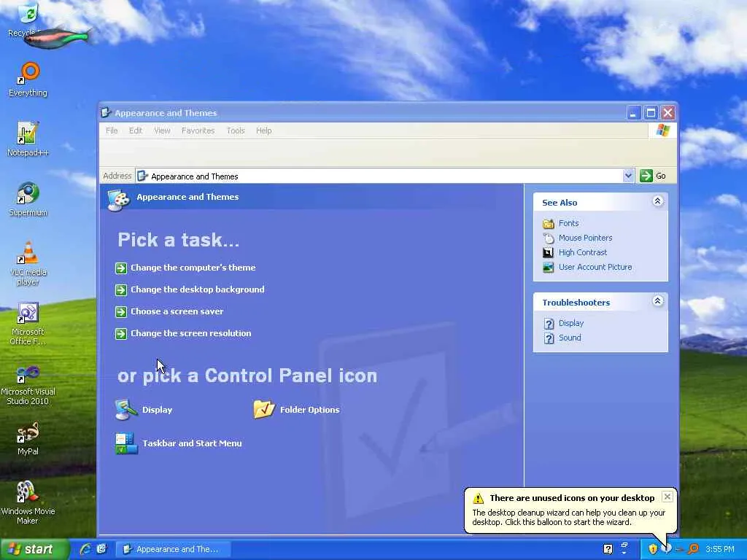Screen dimensions: 747x560
Task: Select the Supermium desktop icon
Action: click(28, 199)
